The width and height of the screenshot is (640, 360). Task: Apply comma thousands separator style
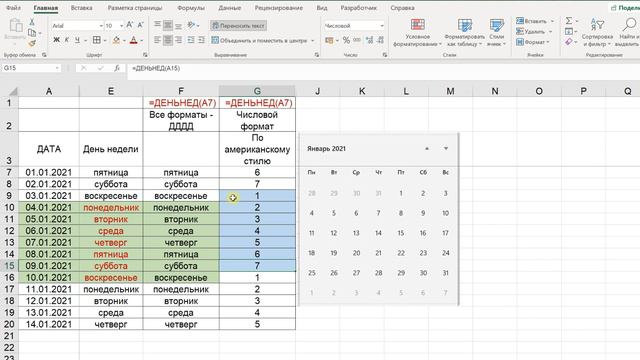click(x=357, y=40)
